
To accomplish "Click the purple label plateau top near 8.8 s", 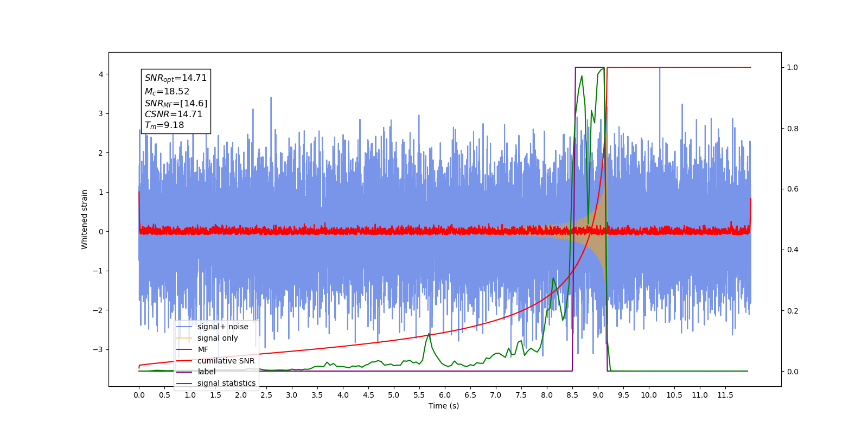I will click(x=589, y=67).
